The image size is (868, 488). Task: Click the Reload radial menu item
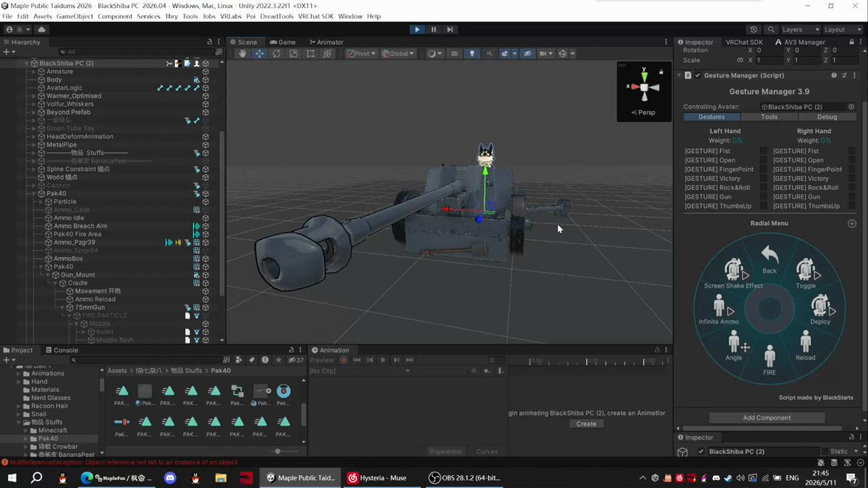click(805, 346)
